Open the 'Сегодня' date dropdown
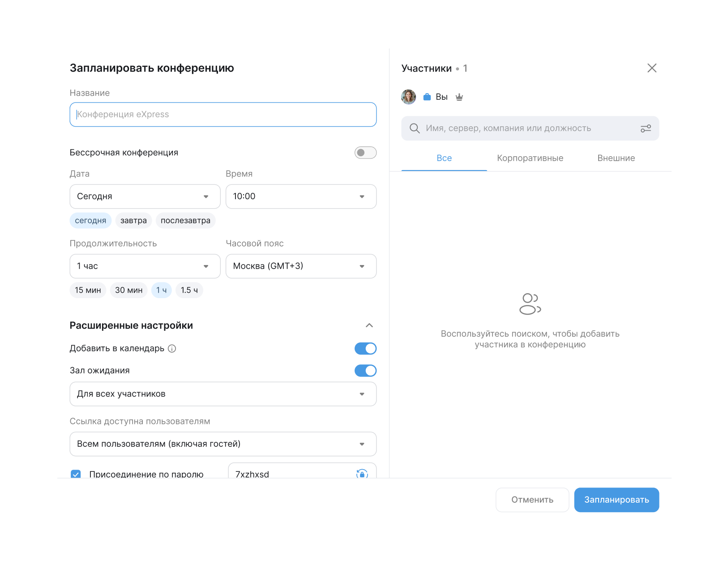 145,197
